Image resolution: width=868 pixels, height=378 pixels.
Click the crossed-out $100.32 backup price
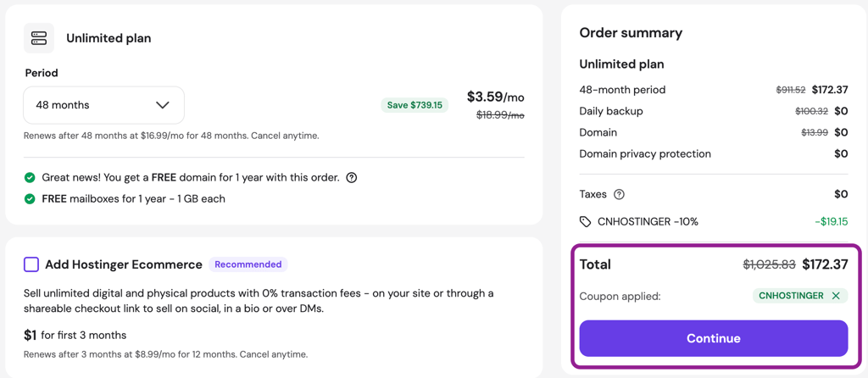click(x=812, y=111)
